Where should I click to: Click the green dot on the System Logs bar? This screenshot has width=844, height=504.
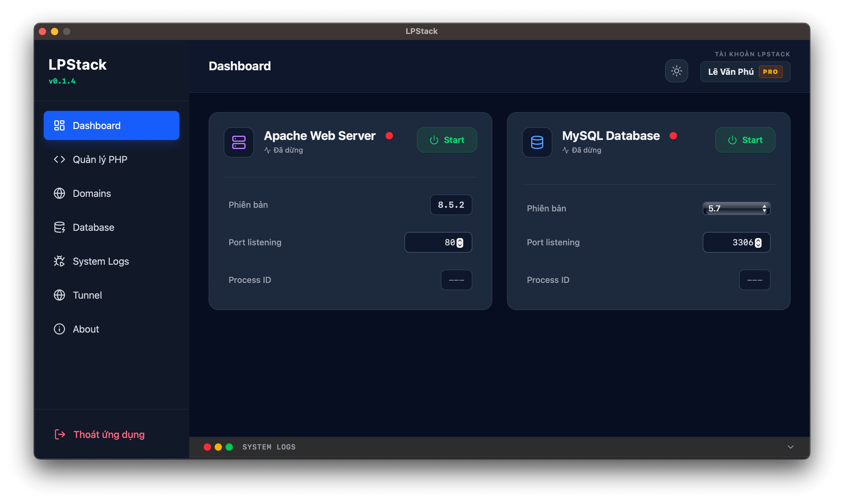[229, 447]
